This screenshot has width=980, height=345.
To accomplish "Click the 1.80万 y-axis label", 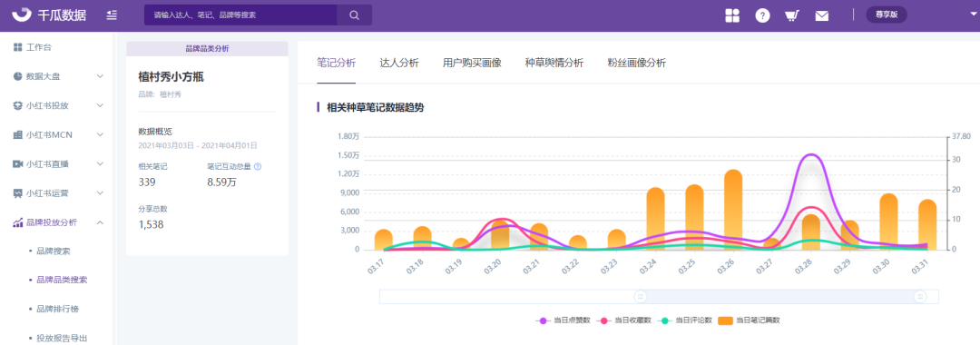I will tap(348, 136).
